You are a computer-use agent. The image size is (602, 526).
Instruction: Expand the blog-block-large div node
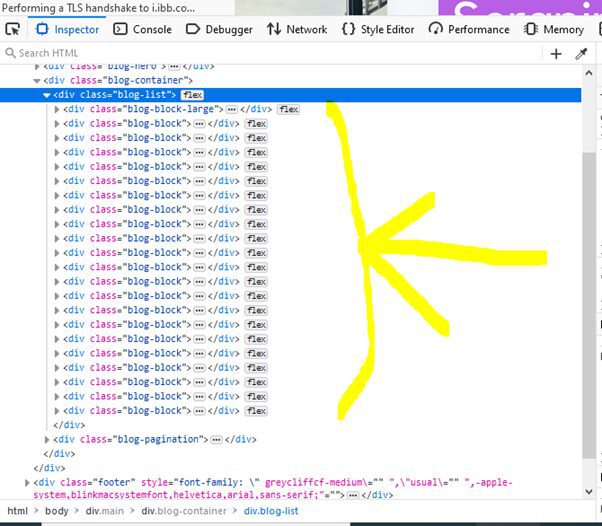pos(57,109)
